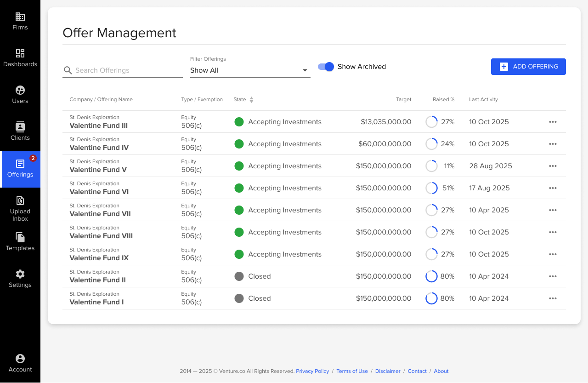This screenshot has width=588, height=383.
Task: Open the Firms section icon
Action: click(x=20, y=17)
